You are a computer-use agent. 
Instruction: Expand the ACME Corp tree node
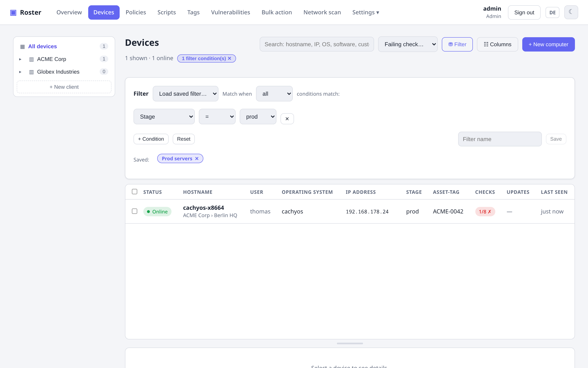20,59
